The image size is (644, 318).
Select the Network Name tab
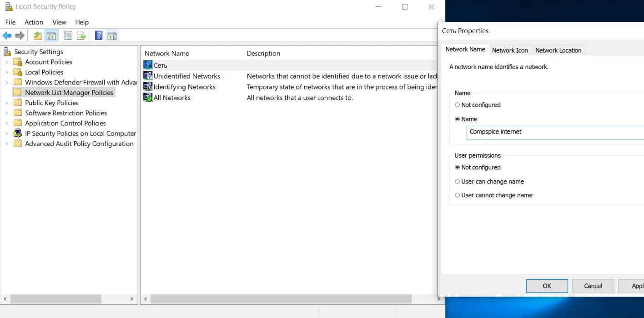pos(465,49)
